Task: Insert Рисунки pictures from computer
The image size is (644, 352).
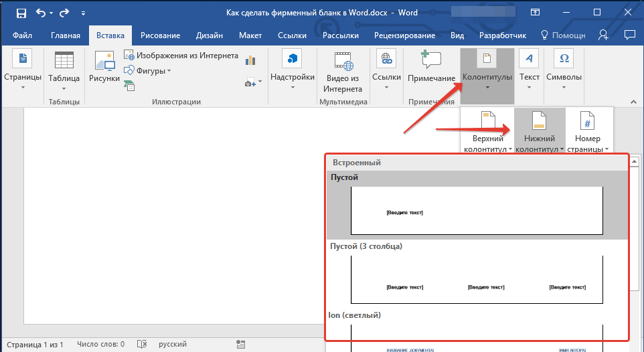Action: 104,66
